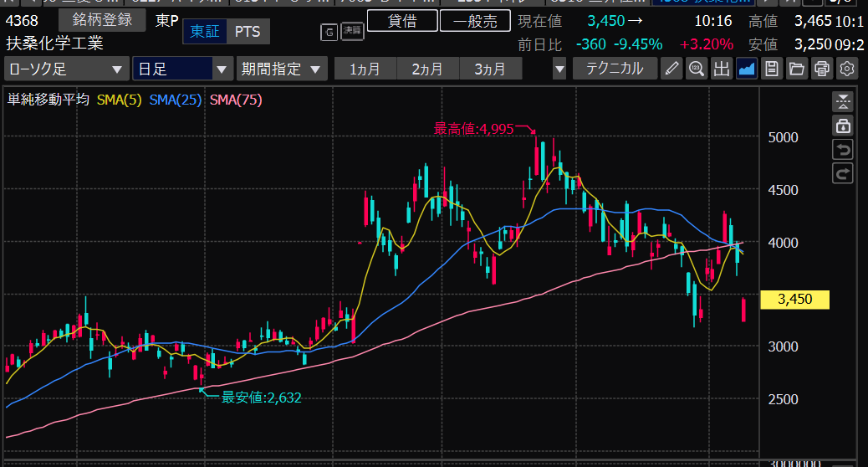868x467 pixels.
Task: Click the undo arrow icon
Action: (843, 150)
